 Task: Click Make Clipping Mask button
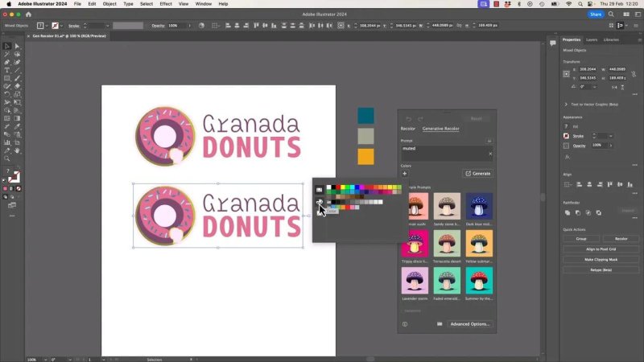click(601, 260)
